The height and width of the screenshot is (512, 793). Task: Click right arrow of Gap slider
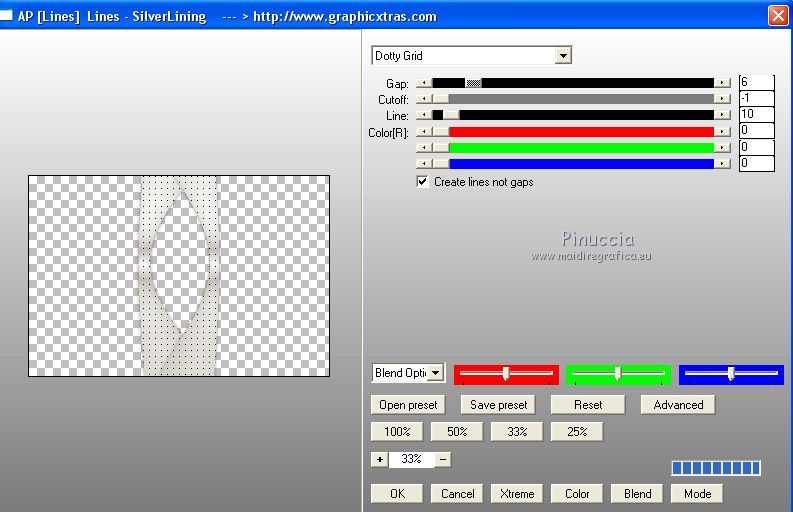722,83
